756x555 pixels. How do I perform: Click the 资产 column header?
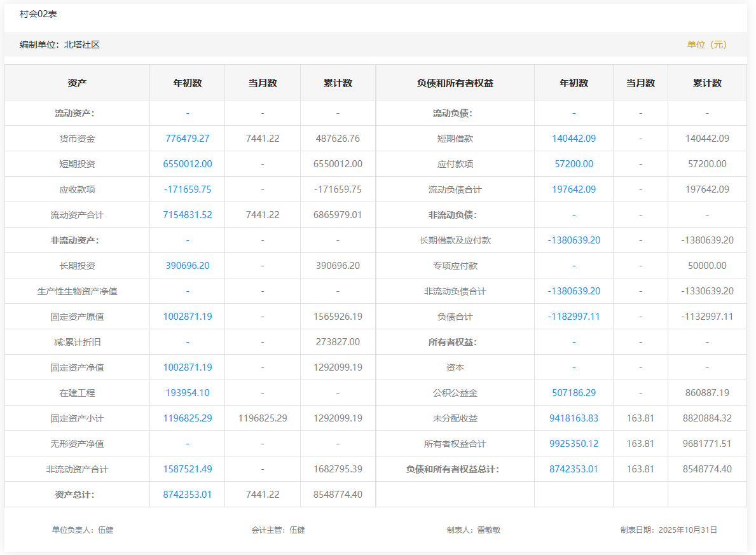tap(77, 83)
